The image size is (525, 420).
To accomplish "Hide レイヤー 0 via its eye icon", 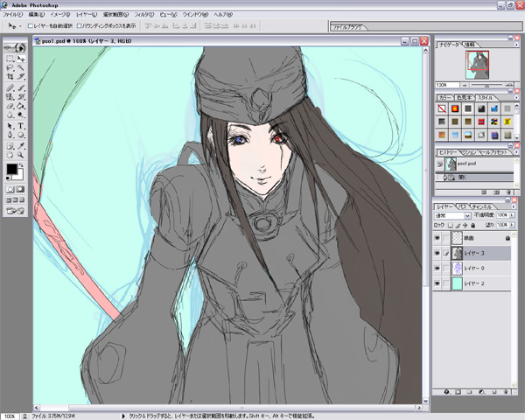I will click(x=437, y=269).
